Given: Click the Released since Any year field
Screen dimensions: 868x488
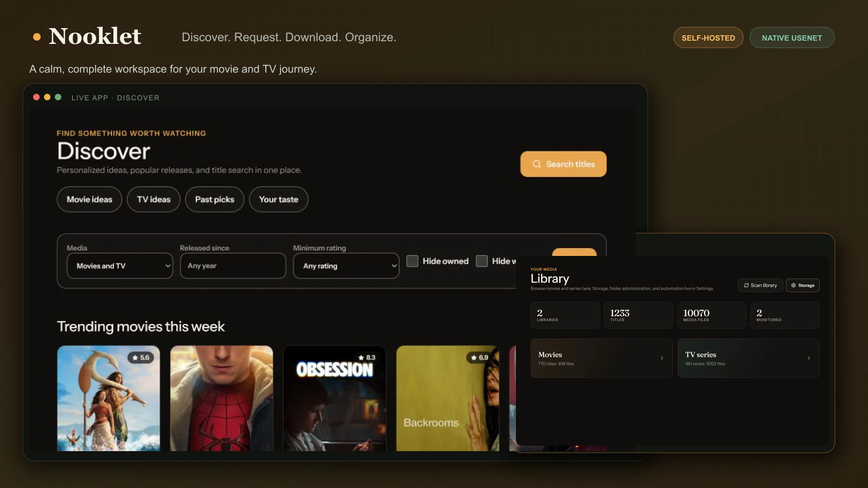Looking at the screenshot, I should 233,266.
